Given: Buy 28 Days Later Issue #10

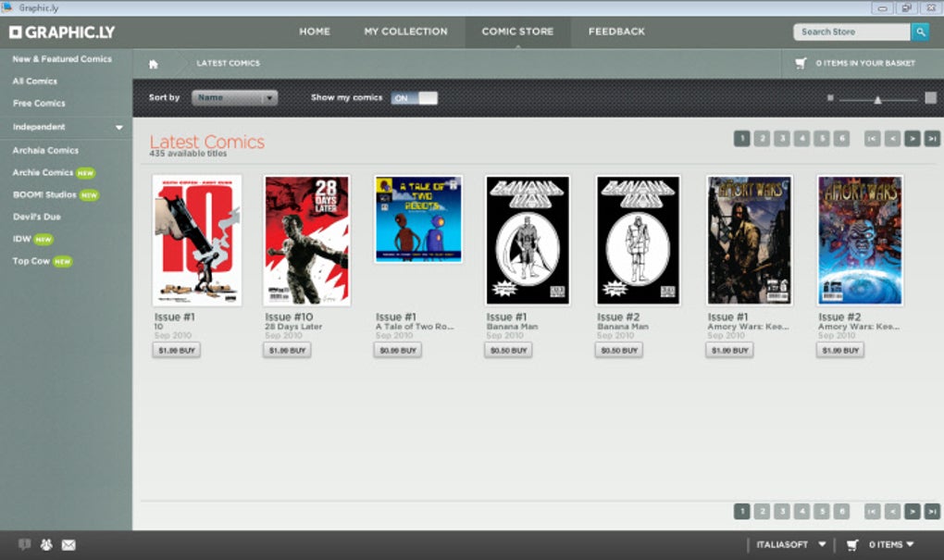Looking at the screenshot, I should 287,351.
